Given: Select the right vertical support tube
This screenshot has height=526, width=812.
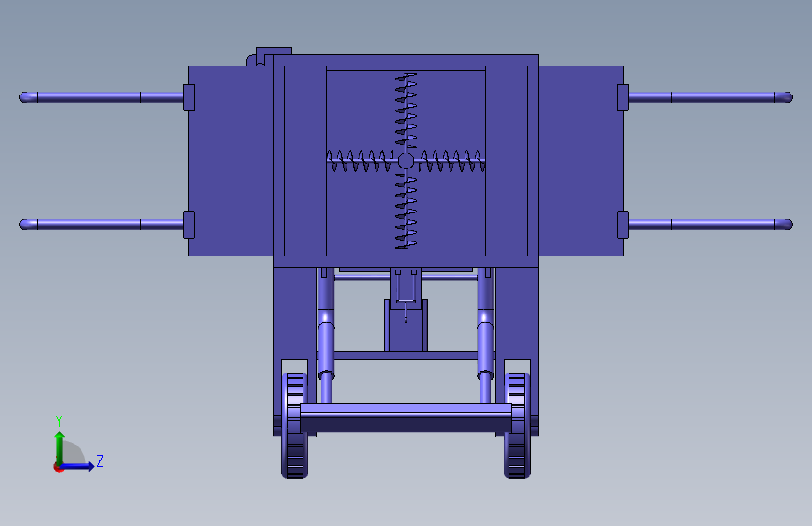Looking at the screenshot, I should (x=485, y=335).
